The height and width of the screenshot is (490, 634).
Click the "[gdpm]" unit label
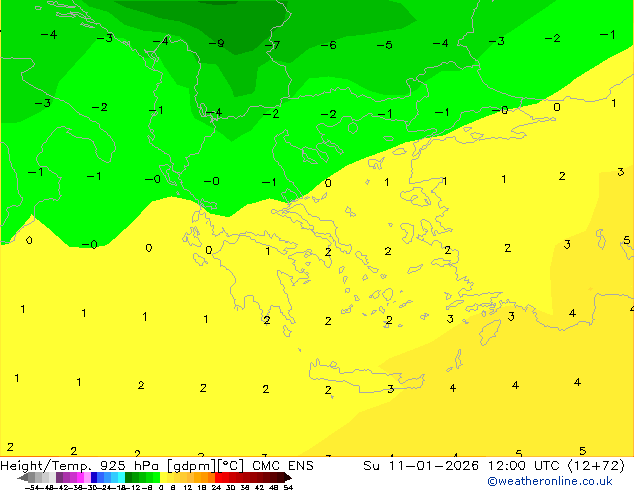click(192, 466)
